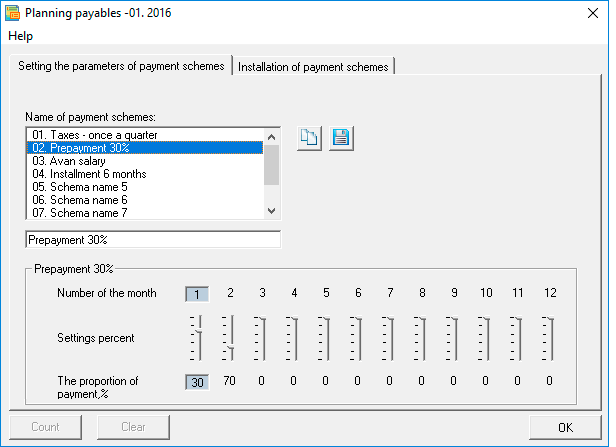Screen dimensions: 616x447
Task: Click the month 3 percent slider
Action: click(x=261, y=338)
